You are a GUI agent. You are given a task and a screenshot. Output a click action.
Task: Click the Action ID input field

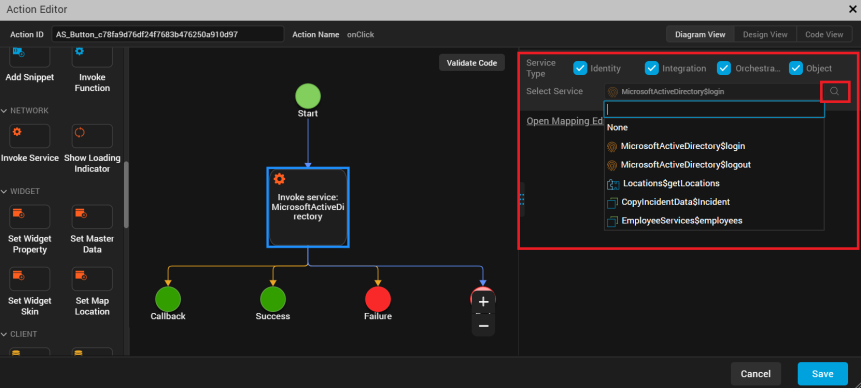click(168, 34)
